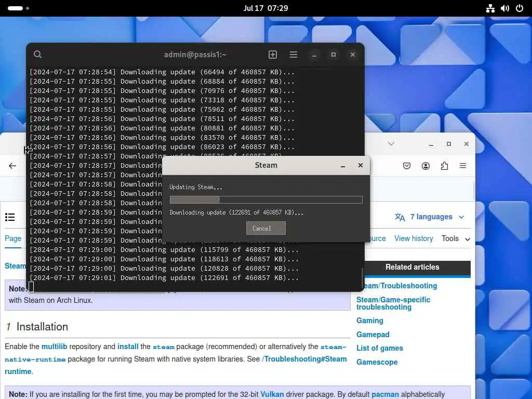Screen dimensions: 532x399
Task: Toggle the wiki table of contents icon
Action: click(x=10, y=217)
